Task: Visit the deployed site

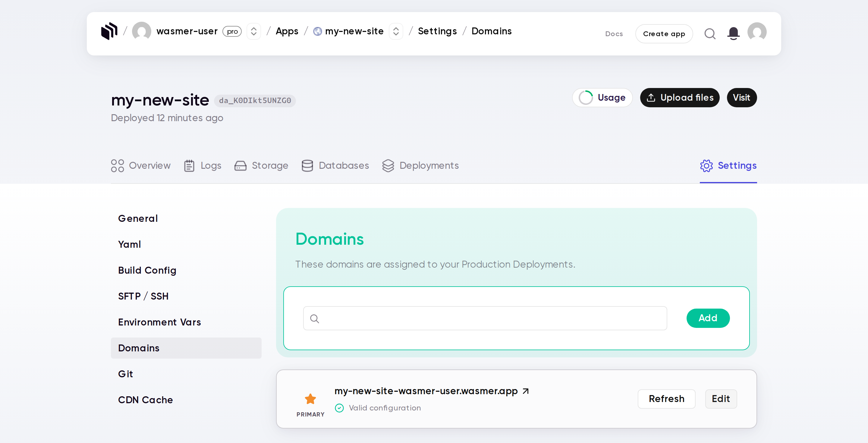Action: point(742,98)
